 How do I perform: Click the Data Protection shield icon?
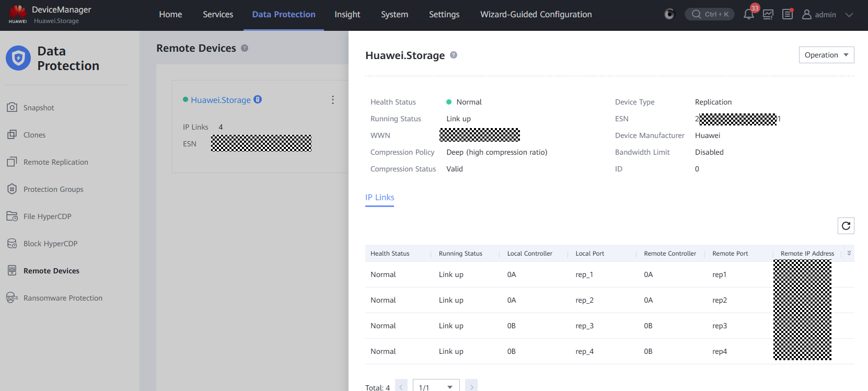[18, 58]
